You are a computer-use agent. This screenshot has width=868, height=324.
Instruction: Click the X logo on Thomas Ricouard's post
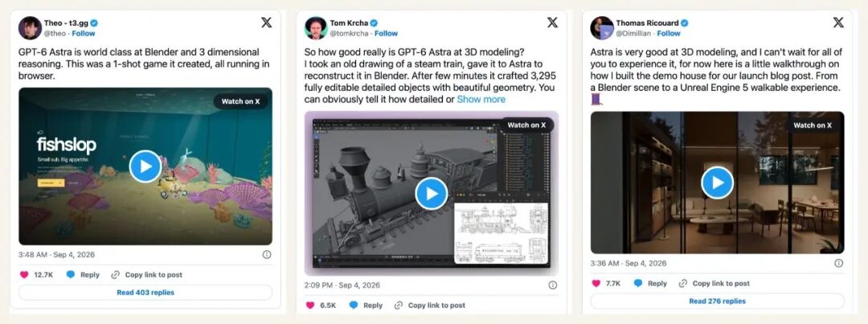(838, 23)
